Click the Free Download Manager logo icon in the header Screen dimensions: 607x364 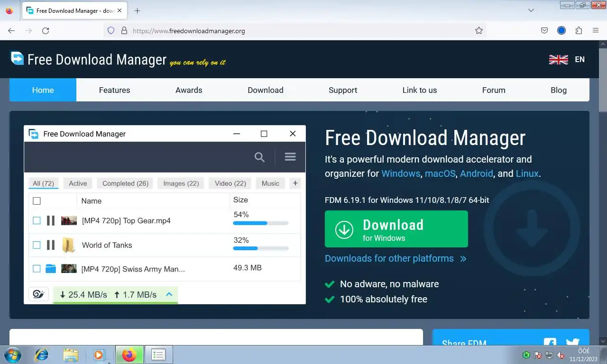point(17,58)
